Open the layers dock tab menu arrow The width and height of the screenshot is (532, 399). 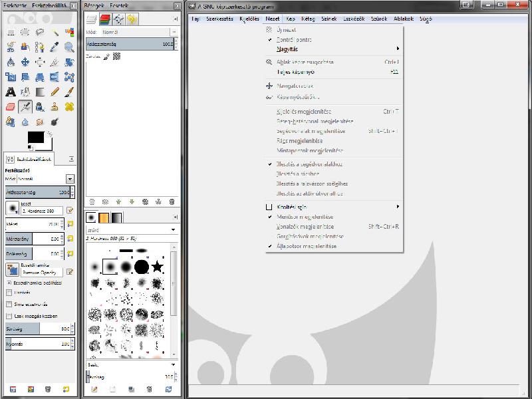(176, 19)
